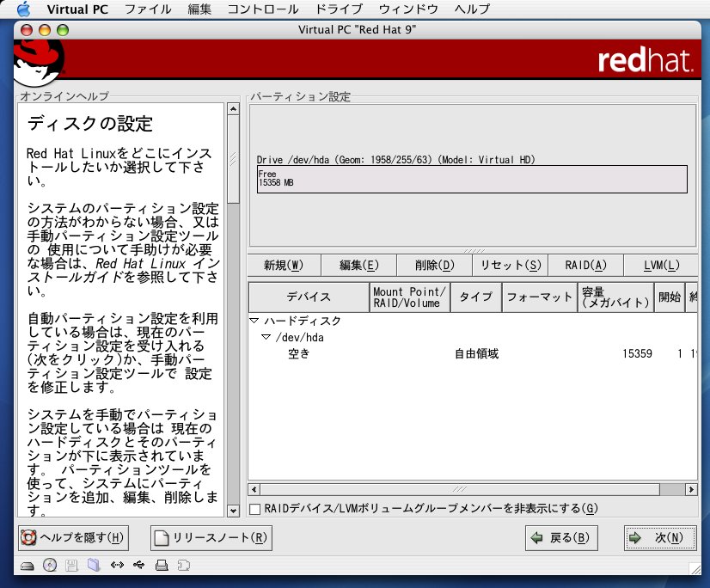Sort by フォーマット column header
This screenshot has width=710, height=588.
pyautogui.click(x=540, y=297)
